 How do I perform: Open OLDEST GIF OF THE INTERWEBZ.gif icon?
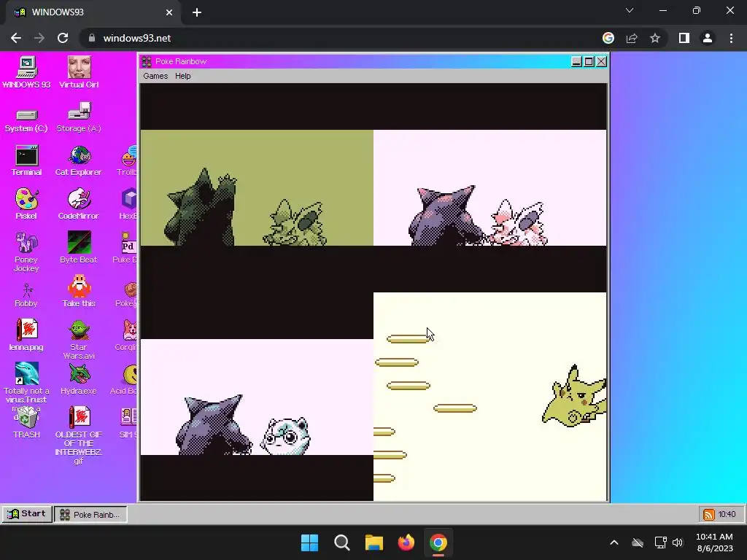(x=79, y=435)
